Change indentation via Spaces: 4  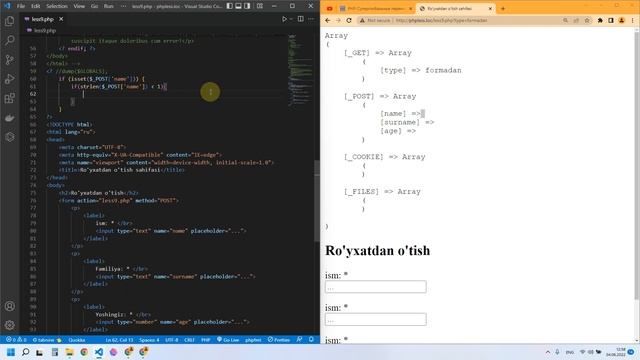(x=149, y=340)
